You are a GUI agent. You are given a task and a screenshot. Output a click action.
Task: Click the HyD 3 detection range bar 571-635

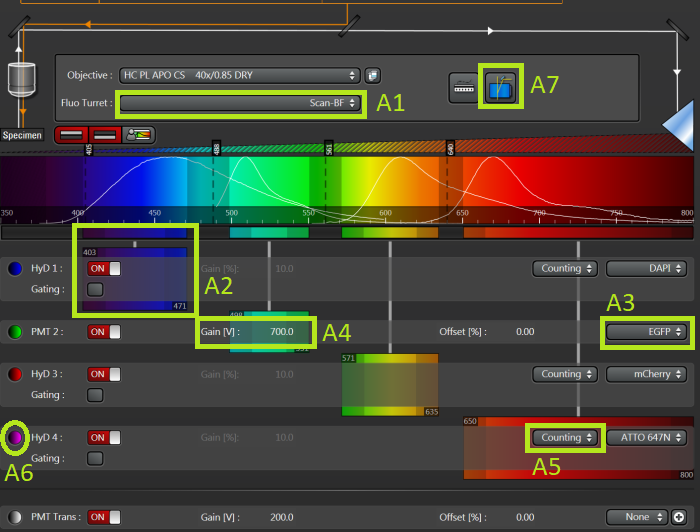pyautogui.click(x=390, y=385)
